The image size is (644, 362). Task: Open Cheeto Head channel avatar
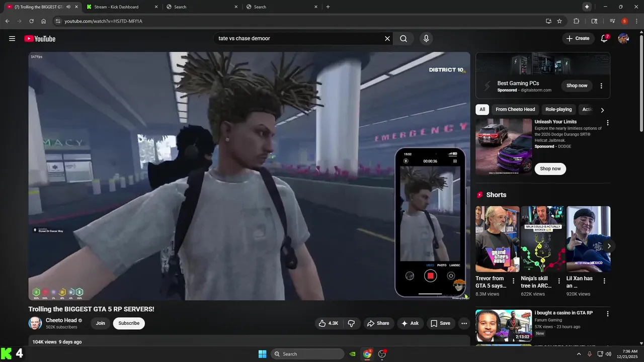[35, 323]
